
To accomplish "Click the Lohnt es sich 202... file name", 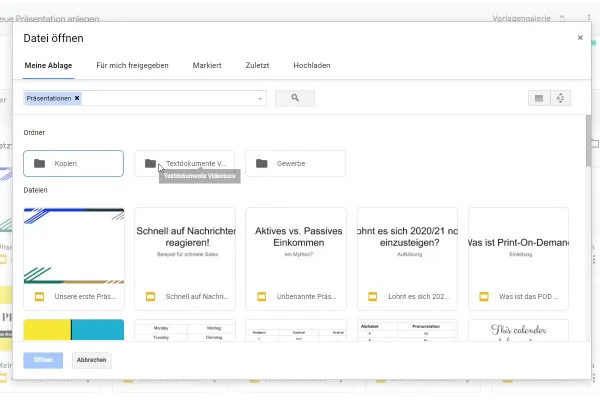I will point(419,297).
